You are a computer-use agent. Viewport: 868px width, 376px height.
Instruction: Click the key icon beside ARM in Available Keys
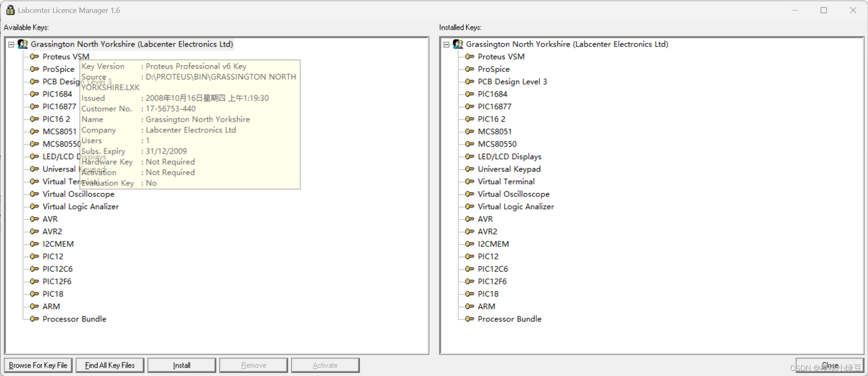point(35,306)
